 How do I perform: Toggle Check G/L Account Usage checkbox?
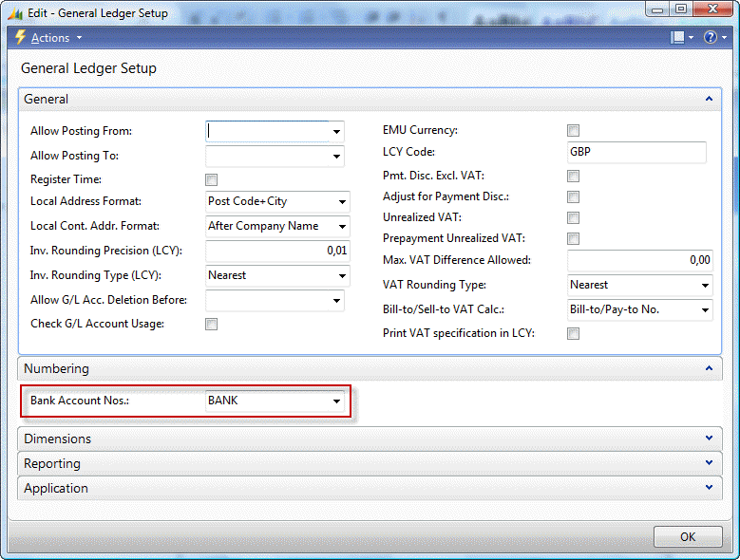click(x=212, y=324)
